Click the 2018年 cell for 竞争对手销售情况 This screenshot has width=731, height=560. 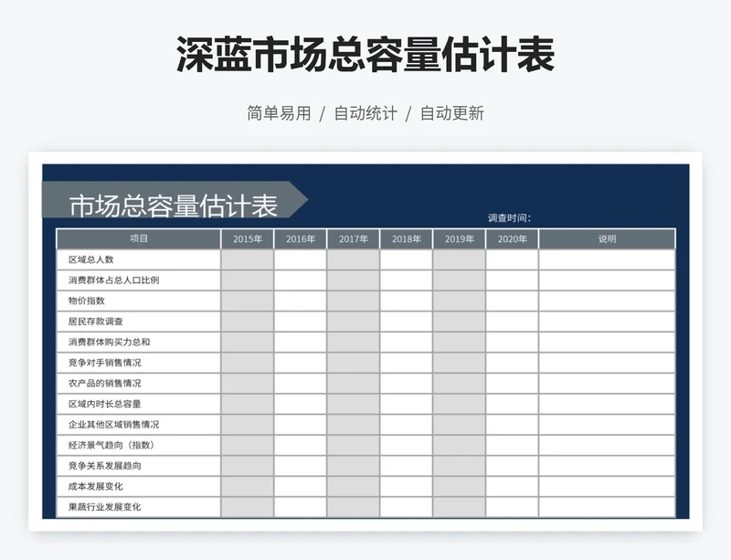click(406, 363)
